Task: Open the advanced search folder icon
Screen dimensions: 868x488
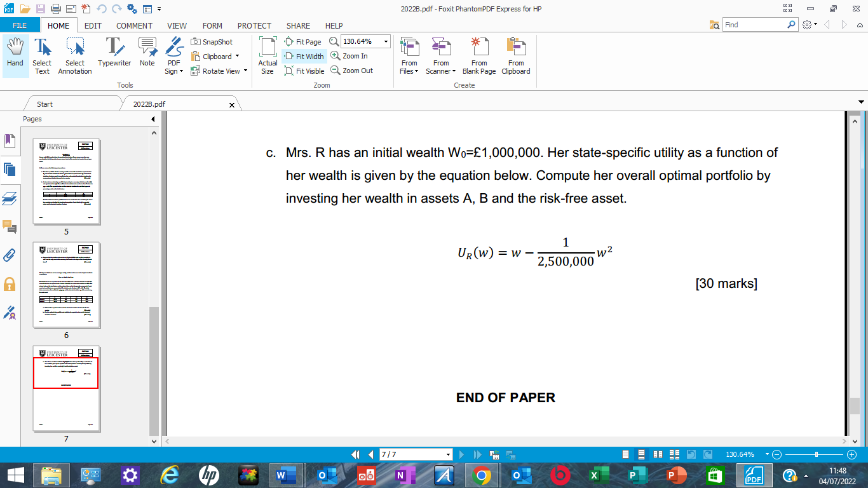Action: pos(715,25)
